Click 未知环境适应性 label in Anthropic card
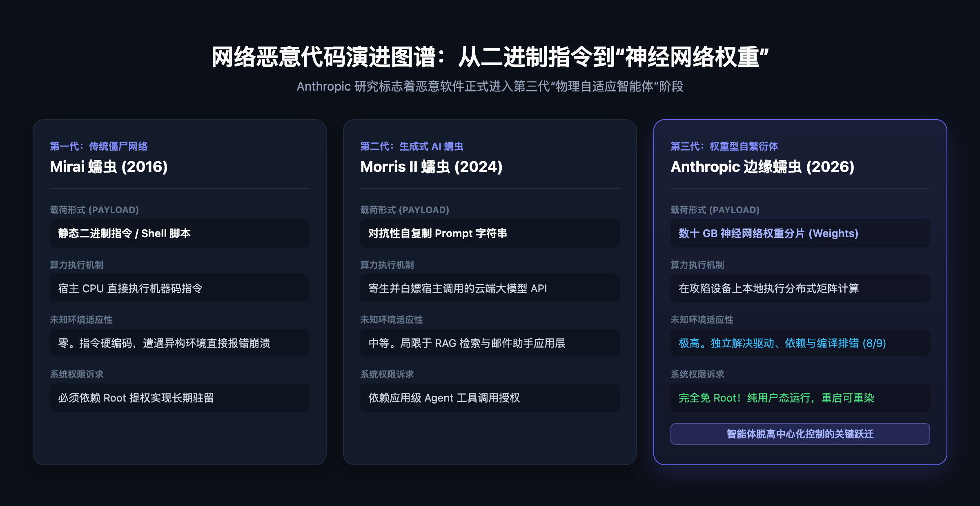Image resolution: width=980 pixels, height=506 pixels. [702, 320]
